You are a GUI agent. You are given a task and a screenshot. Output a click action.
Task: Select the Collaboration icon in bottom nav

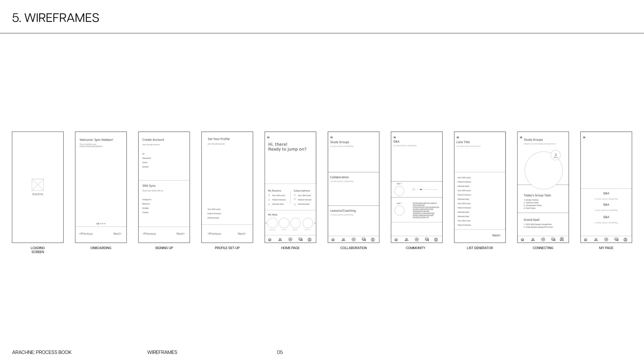pyautogui.click(x=343, y=240)
